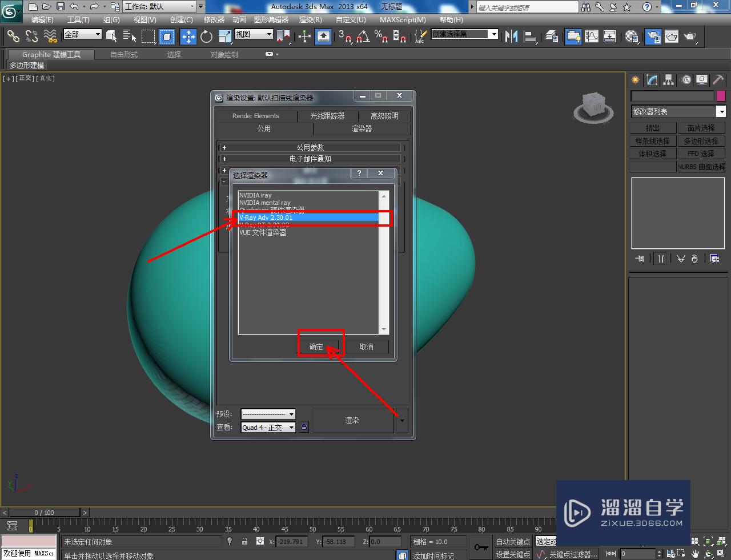Switch to the 光线跟踪器 tab
The width and height of the screenshot is (731, 560).
coord(327,116)
